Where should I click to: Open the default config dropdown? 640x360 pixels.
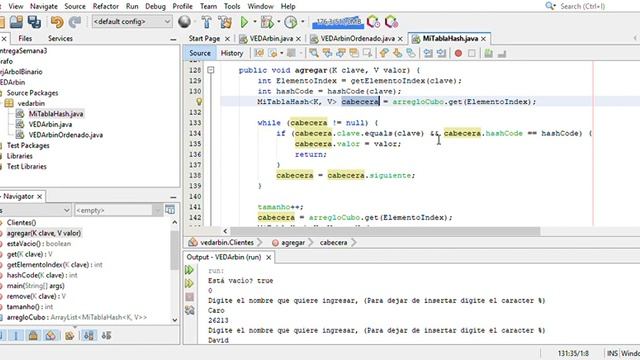click(132, 22)
